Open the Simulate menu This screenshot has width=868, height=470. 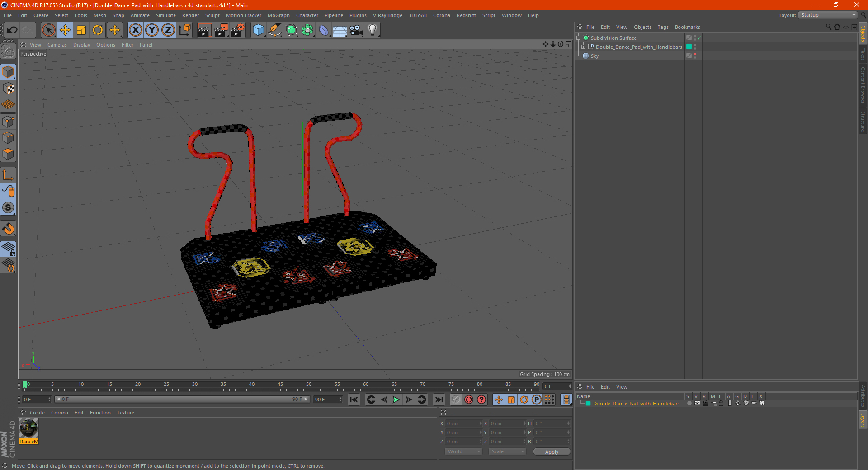(x=166, y=15)
